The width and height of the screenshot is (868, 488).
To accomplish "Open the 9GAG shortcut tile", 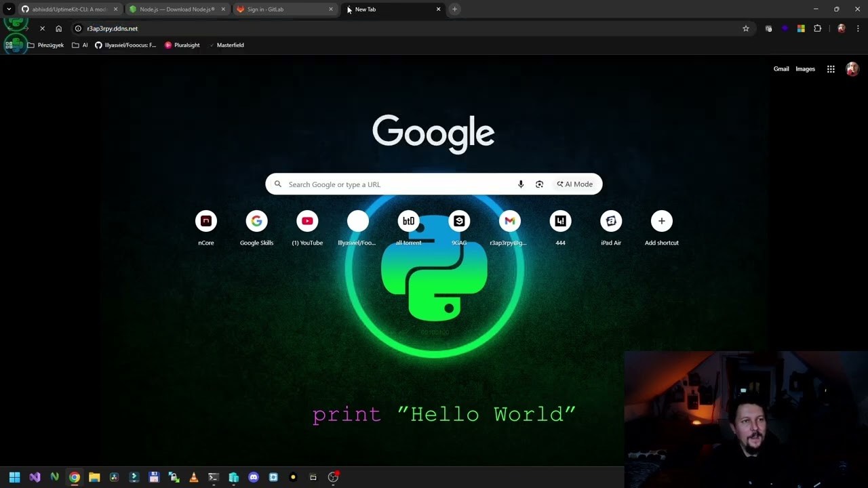I will [x=459, y=228].
